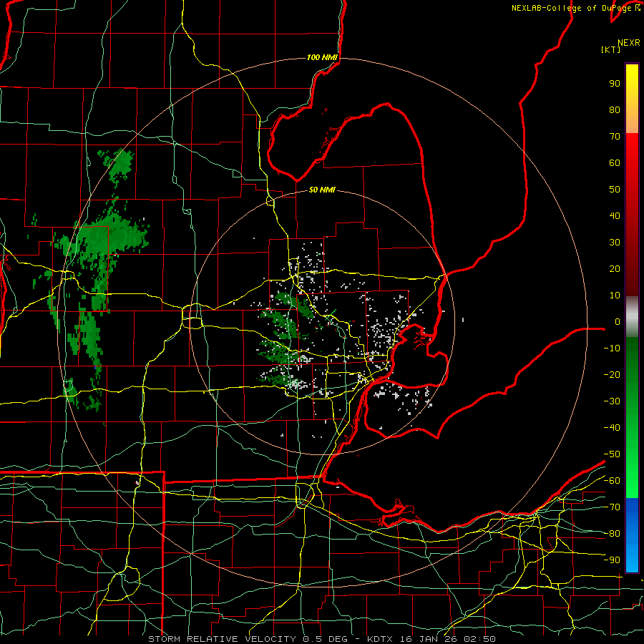Pick the orange segment of the color bar
The image size is (644, 644).
pos(632,121)
